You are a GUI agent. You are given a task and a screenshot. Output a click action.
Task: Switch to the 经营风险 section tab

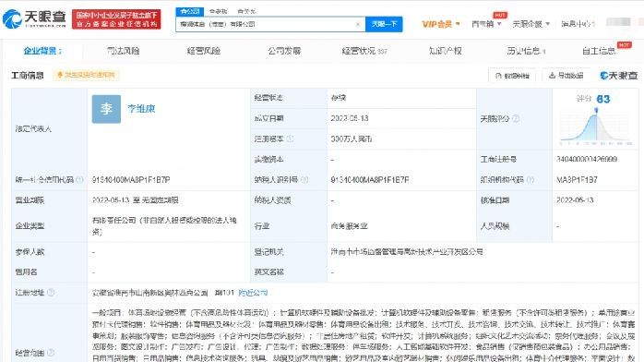[x=203, y=51]
